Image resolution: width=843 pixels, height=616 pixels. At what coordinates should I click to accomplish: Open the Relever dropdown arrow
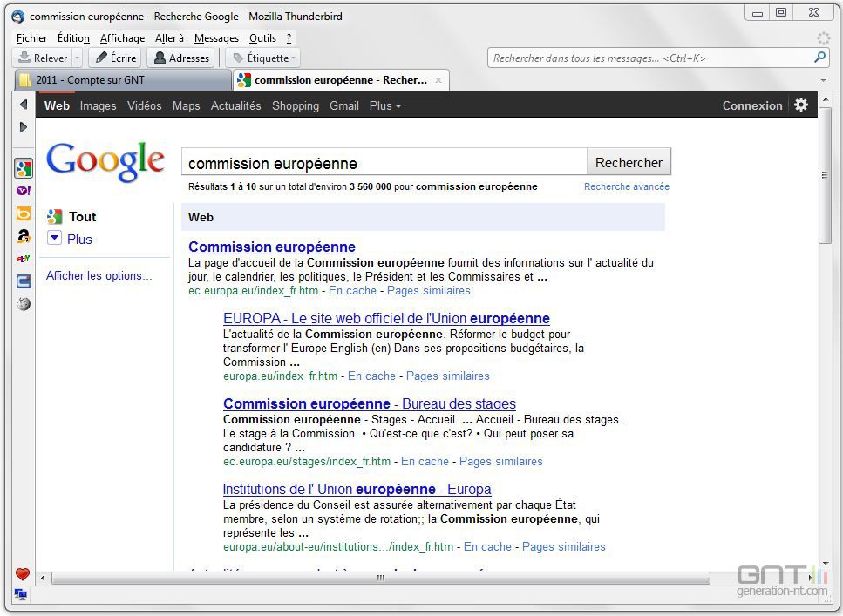pyautogui.click(x=77, y=58)
